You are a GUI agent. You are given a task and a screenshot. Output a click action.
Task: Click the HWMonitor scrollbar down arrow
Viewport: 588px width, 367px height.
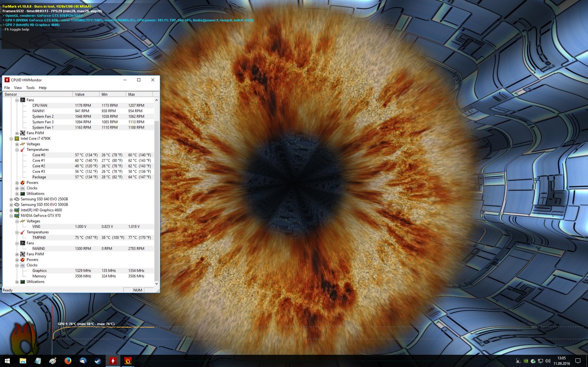[x=157, y=284]
